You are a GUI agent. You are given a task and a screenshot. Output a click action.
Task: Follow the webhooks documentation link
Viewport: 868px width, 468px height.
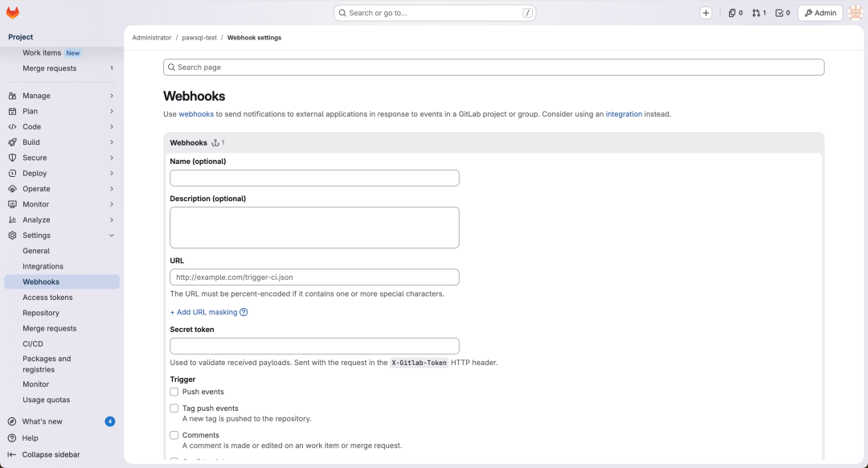(196, 114)
